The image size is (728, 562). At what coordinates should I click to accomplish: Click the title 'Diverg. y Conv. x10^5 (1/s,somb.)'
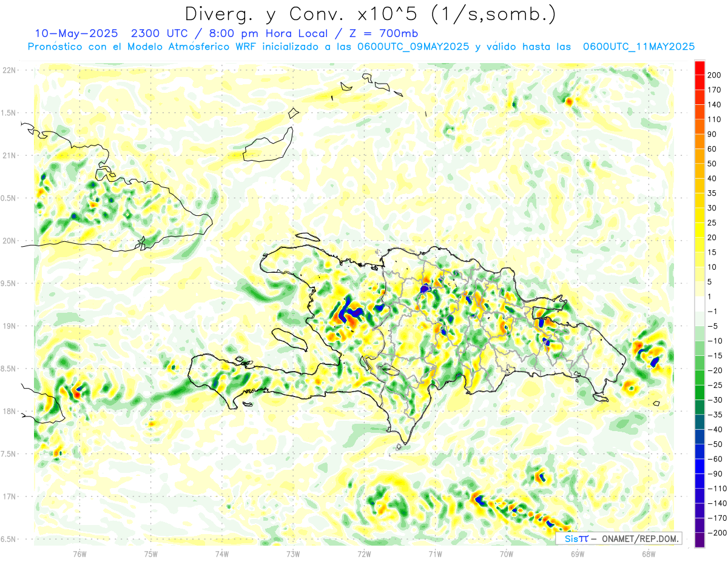click(370, 14)
